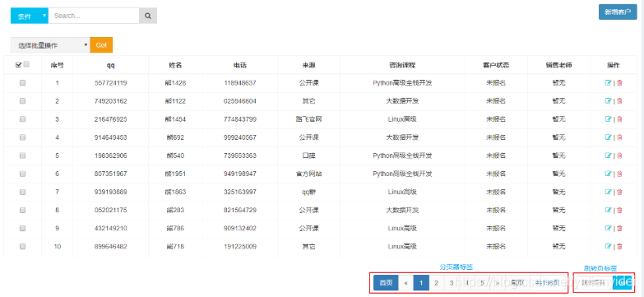Edit customer row 7 (qq 939193869)

[608, 192]
